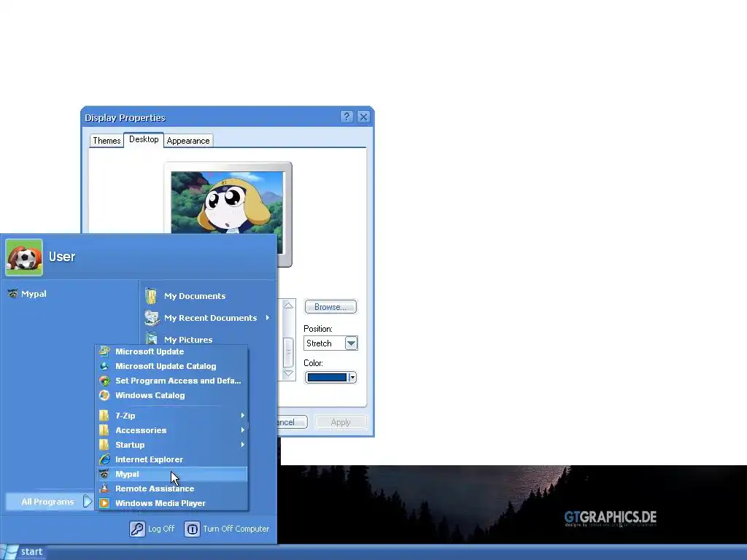Viewport: 747px width, 560px height.
Task: Click the Internet Explorer icon
Action: click(x=104, y=459)
